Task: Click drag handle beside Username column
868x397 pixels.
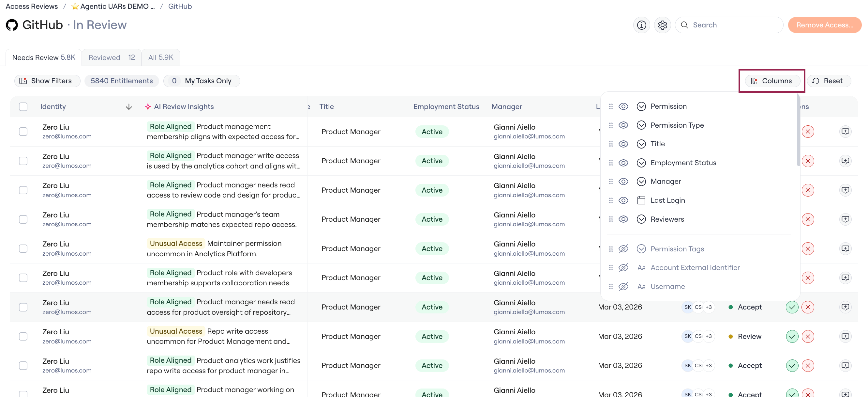Action: (x=611, y=286)
